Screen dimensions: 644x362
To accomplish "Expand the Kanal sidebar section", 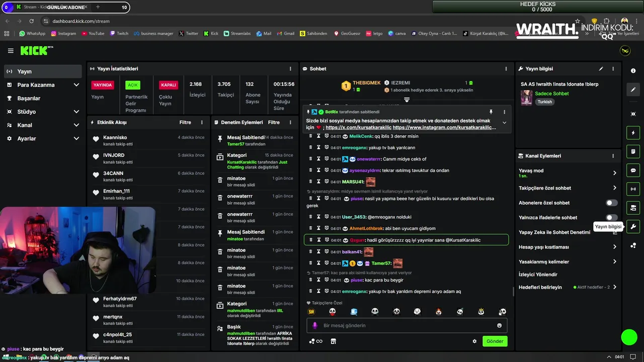I will 76,125.
